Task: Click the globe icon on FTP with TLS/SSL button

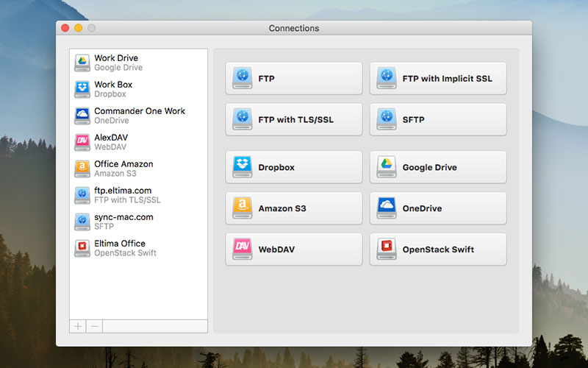Action: click(243, 119)
